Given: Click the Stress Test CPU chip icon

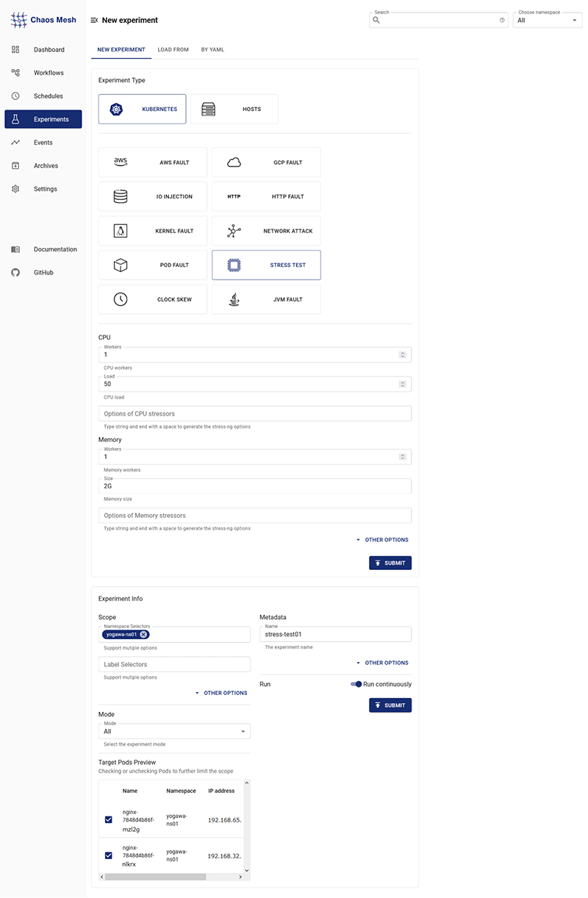Looking at the screenshot, I should click(234, 265).
